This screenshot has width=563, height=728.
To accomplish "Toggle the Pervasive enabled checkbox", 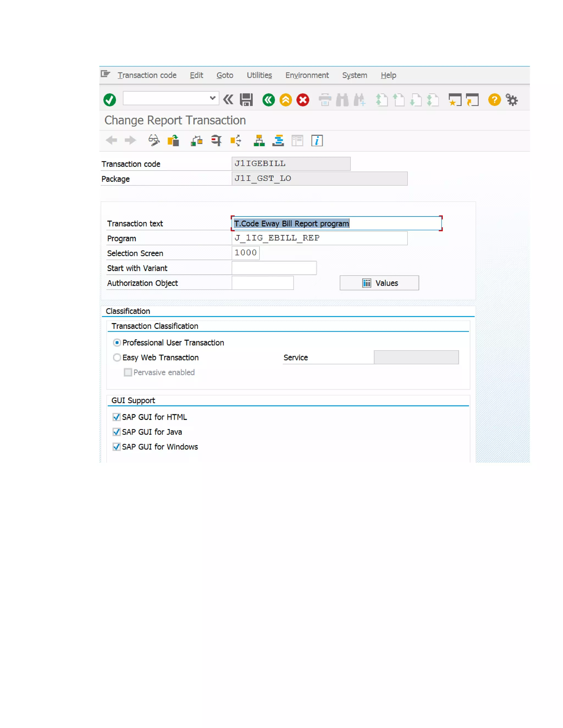I will 128,372.
